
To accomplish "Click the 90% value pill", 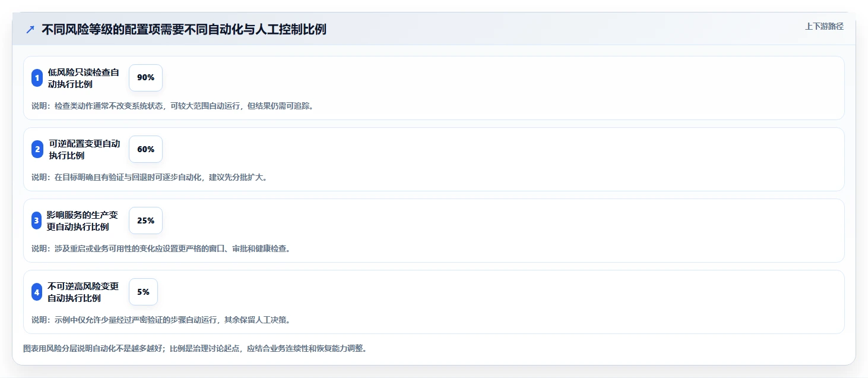I will tap(145, 78).
